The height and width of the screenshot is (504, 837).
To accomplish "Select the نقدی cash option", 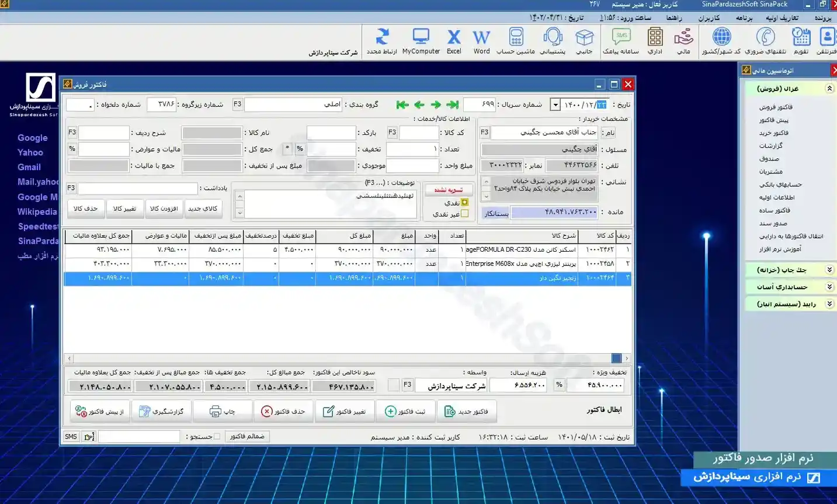I will tap(465, 203).
